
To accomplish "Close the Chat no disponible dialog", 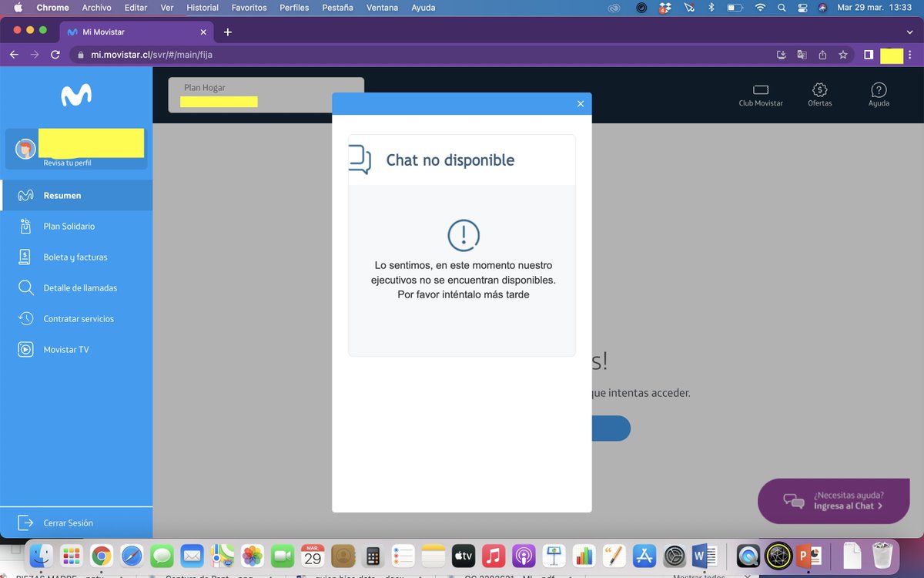I will pyautogui.click(x=581, y=104).
